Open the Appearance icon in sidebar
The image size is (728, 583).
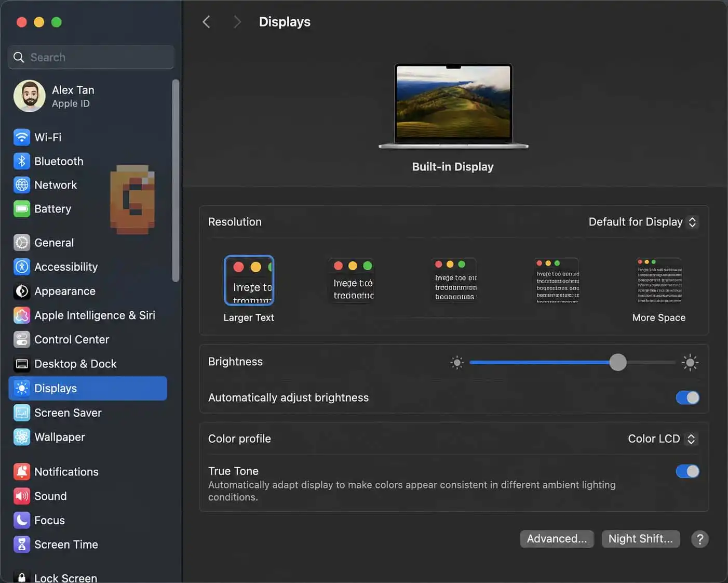tap(22, 291)
